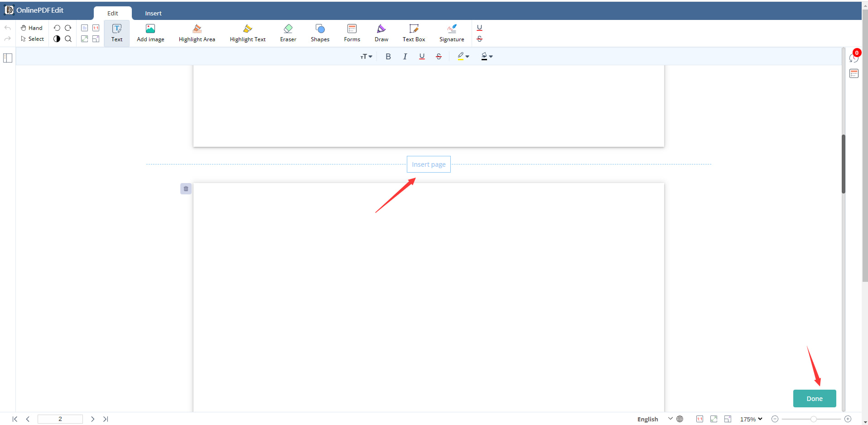Select the Eraser tool
868x425 pixels.
[288, 33]
